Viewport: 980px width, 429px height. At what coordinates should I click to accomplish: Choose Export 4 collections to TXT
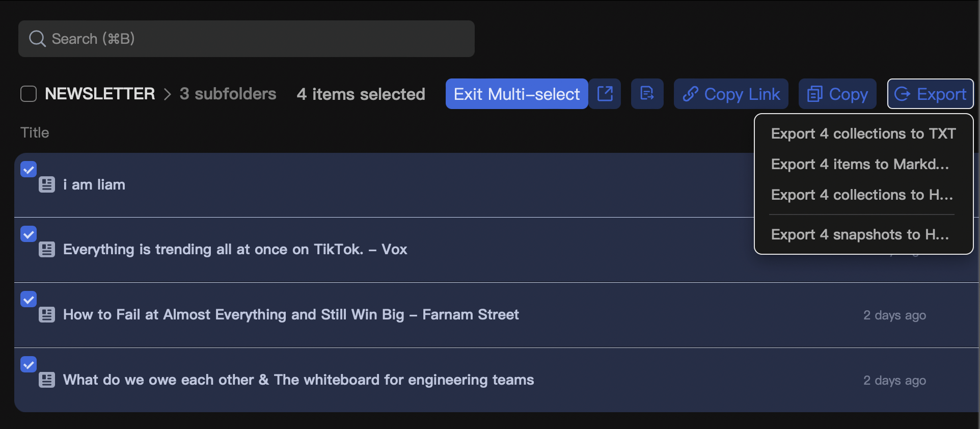863,133
